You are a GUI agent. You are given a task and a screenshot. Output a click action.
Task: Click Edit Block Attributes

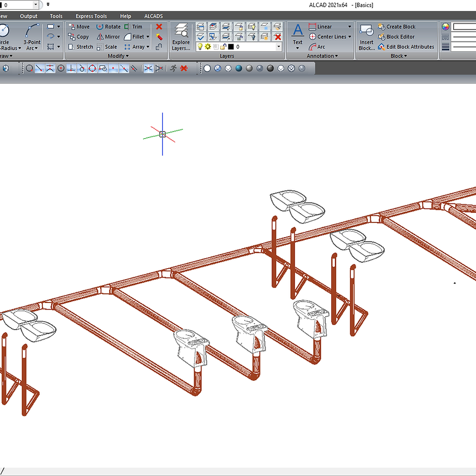(406, 47)
